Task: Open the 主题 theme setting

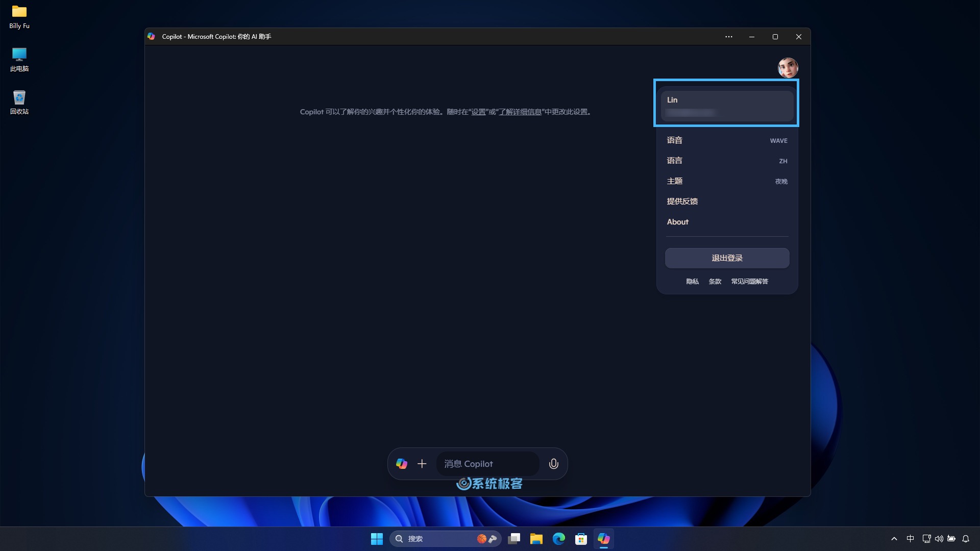Action: click(x=727, y=181)
